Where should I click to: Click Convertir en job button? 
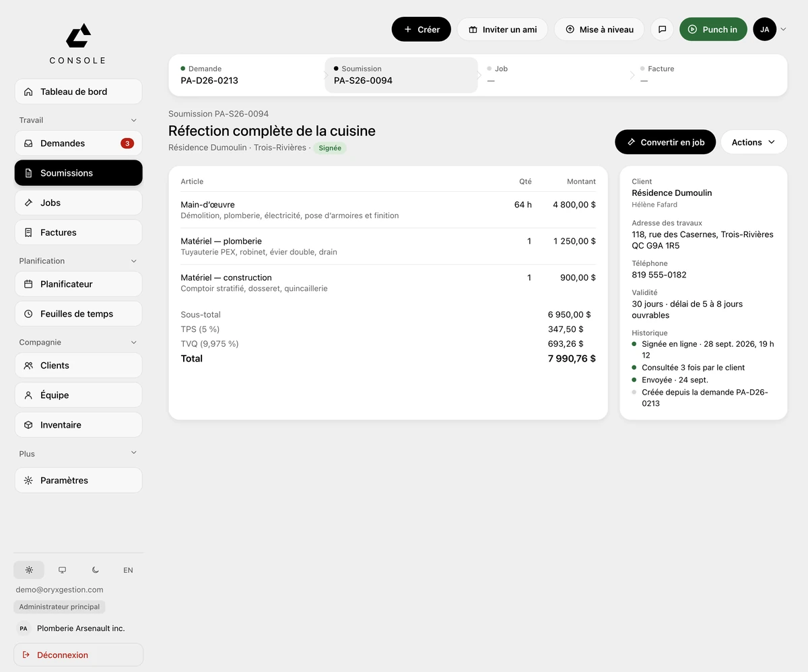pyautogui.click(x=665, y=142)
